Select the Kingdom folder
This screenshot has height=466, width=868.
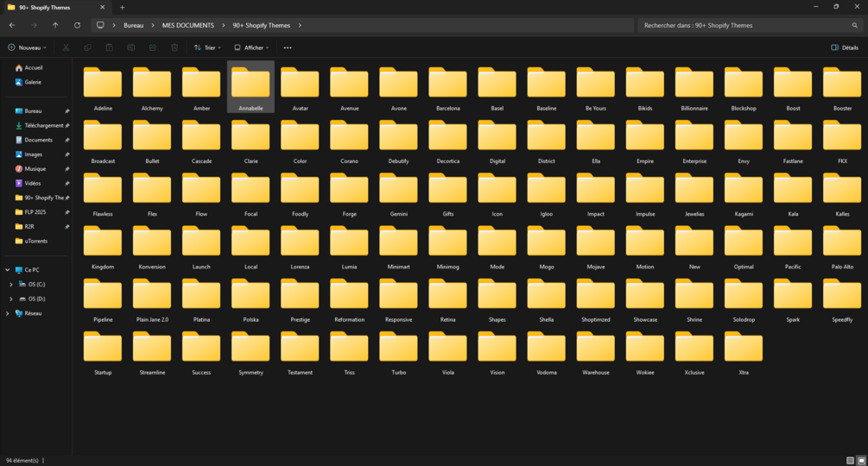click(103, 248)
